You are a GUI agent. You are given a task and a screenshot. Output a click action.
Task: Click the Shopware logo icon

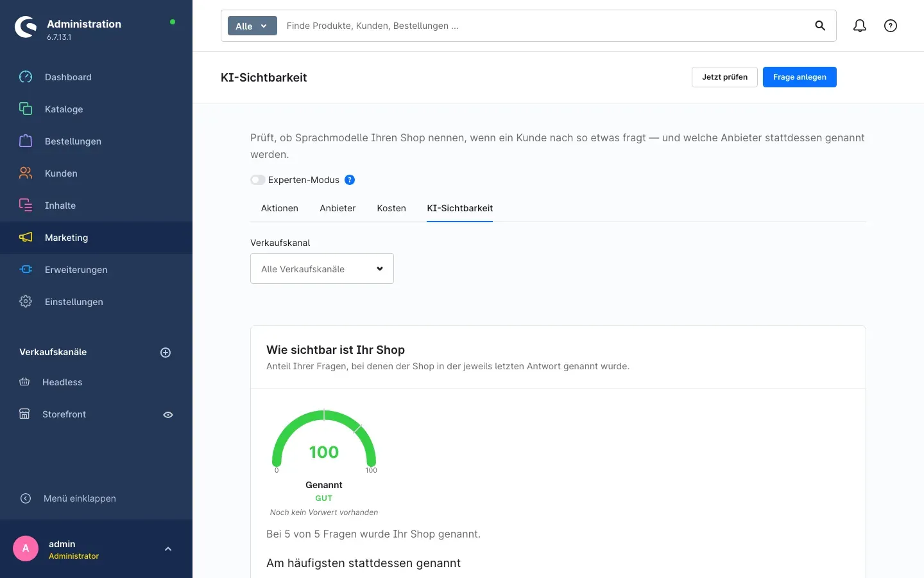pos(26,27)
